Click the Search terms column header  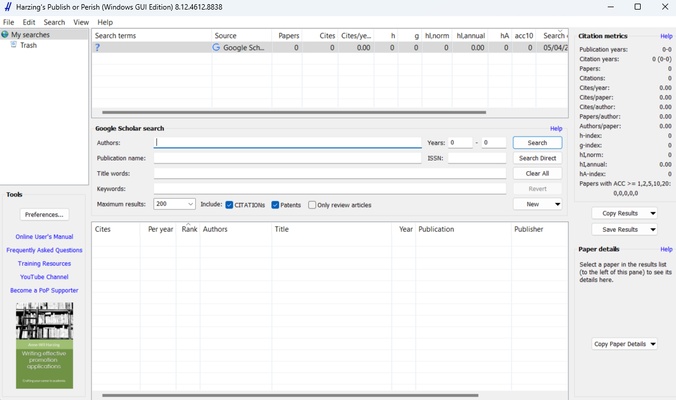(x=152, y=36)
